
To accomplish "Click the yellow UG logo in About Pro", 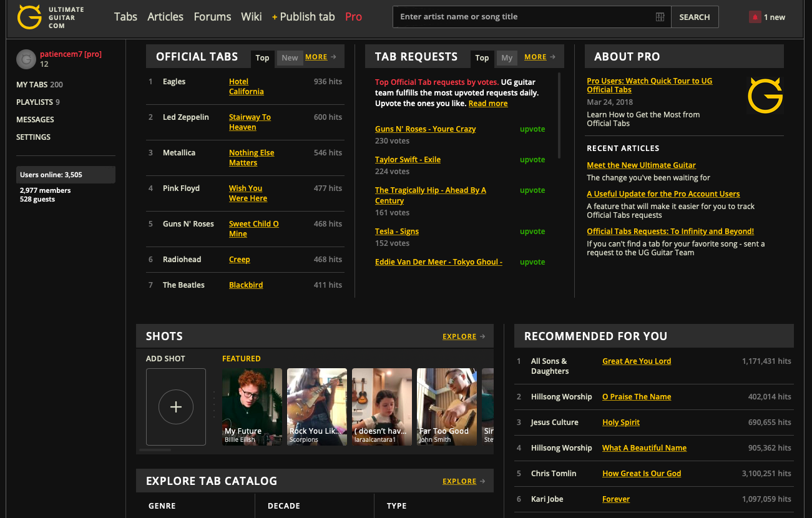I will (765, 95).
